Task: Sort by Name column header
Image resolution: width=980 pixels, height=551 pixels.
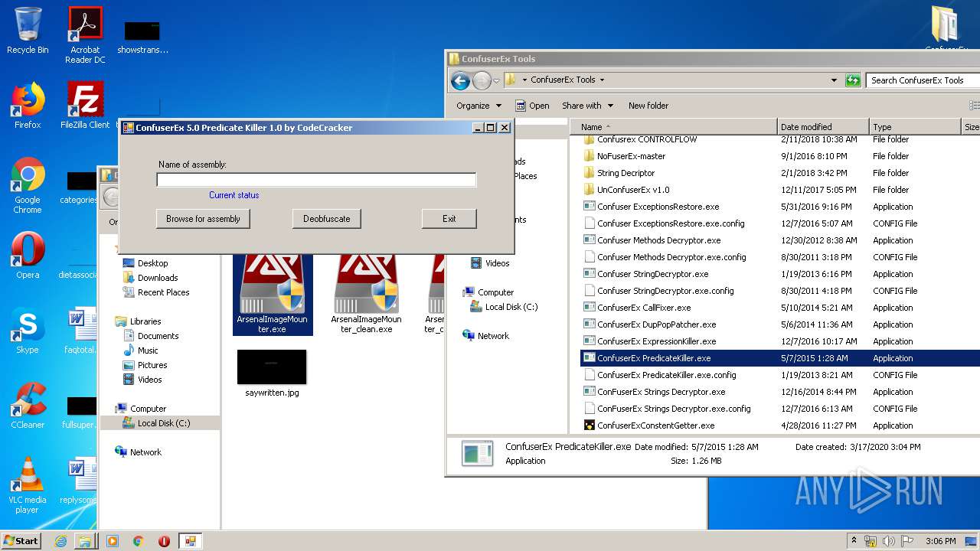Action: [x=674, y=127]
